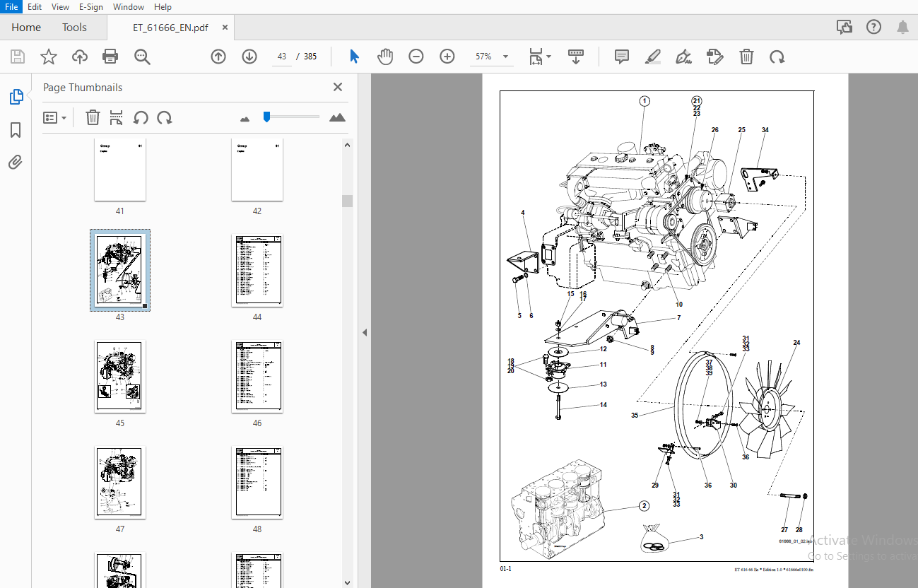
Task: Select page 42 thumbnail
Action: 257,170
